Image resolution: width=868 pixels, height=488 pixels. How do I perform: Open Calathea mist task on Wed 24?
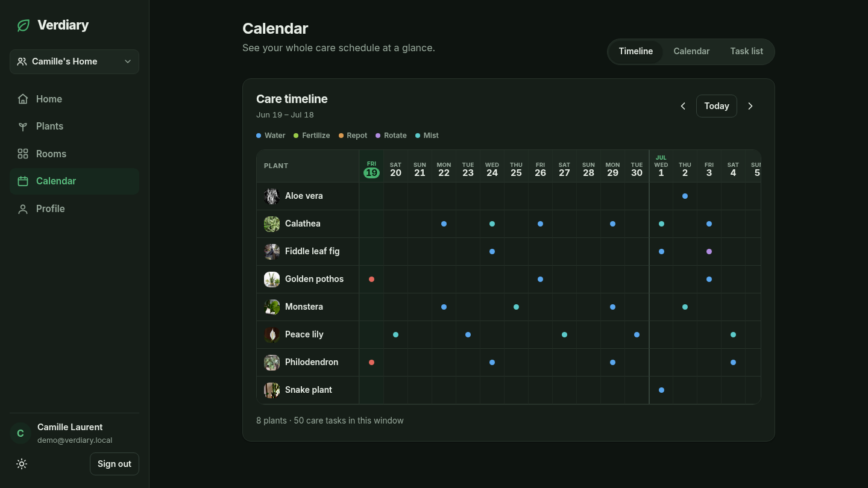pyautogui.click(x=492, y=224)
